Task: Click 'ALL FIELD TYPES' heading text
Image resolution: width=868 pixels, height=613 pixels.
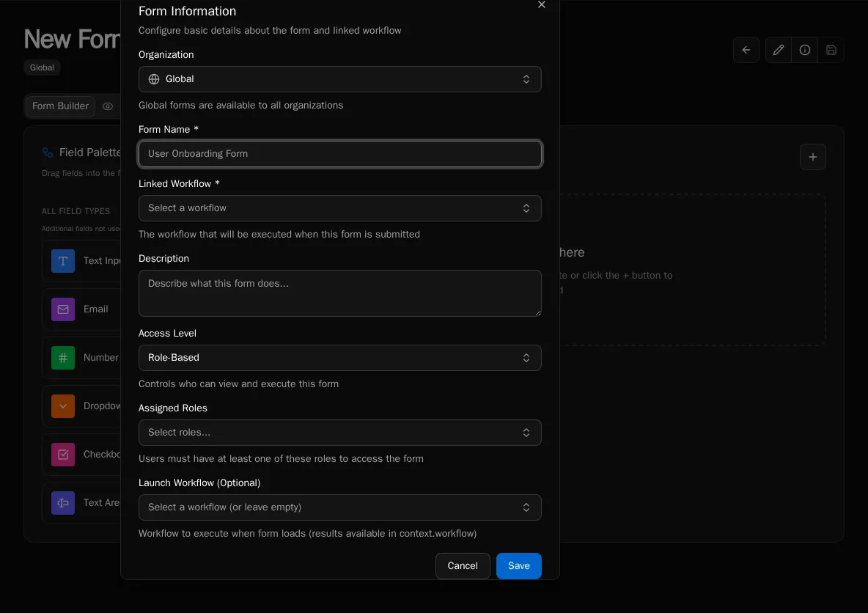Action: point(76,211)
